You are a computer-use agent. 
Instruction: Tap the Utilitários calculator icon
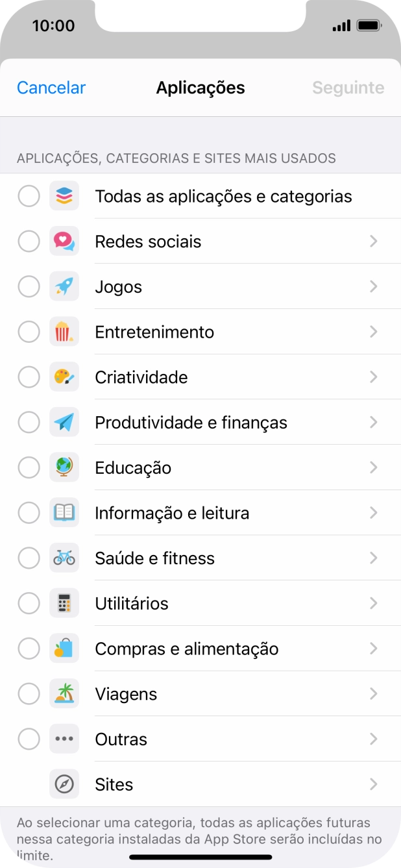(x=64, y=603)
